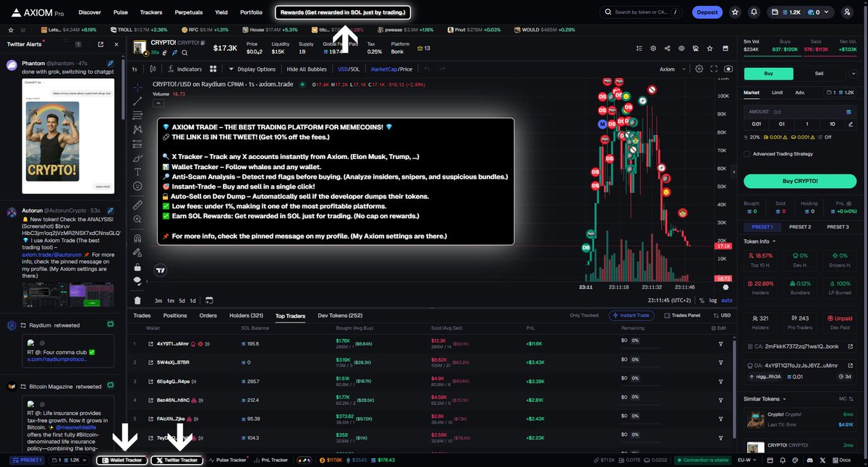
Task: Select the 0.01 amount preset
Action: point(757,124)
